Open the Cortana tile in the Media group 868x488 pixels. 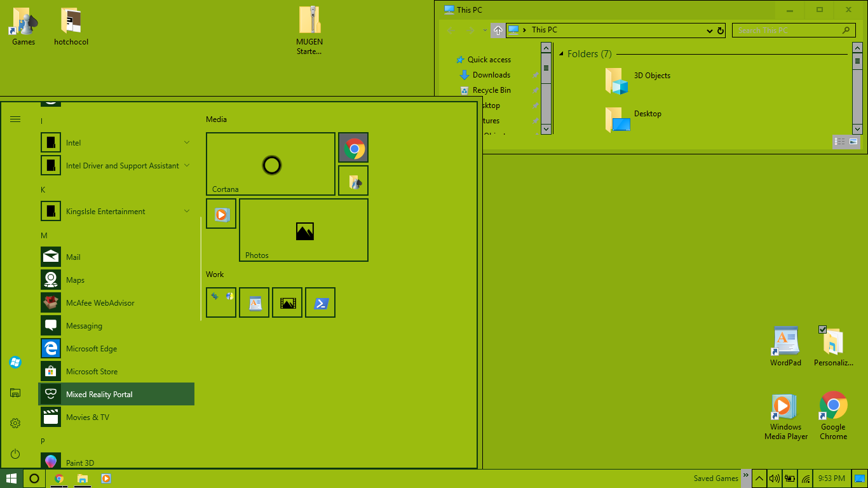(270, 163)
